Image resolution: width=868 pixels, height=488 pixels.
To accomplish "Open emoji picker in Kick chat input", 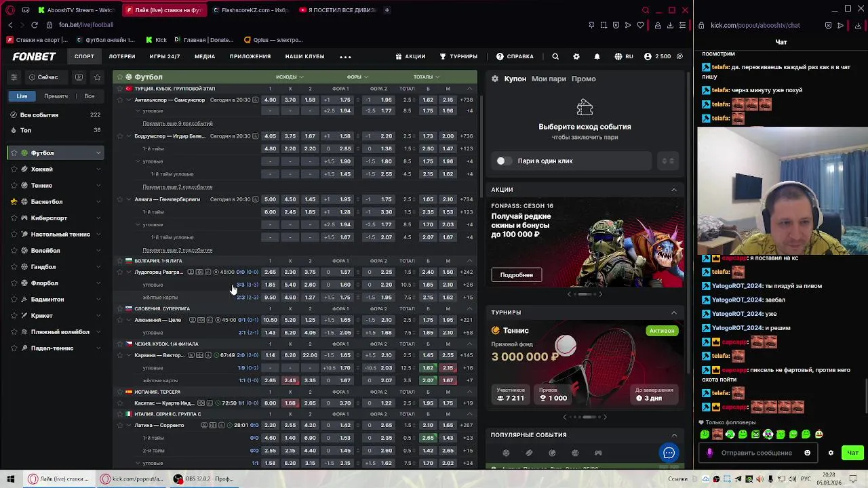I will 807,453.
